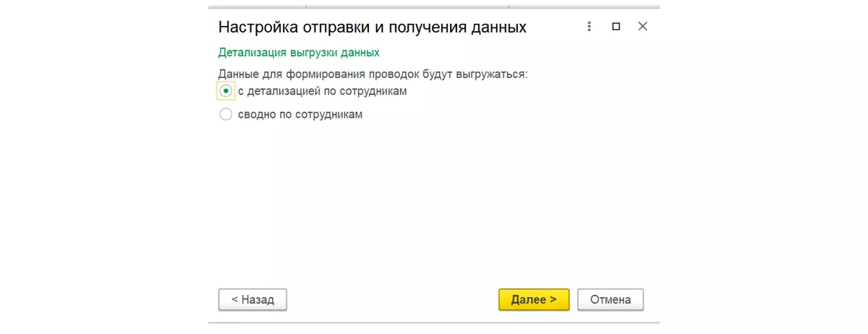Maximize the data exchange settings dialog

pyautogui.click(x=616, y=27)
